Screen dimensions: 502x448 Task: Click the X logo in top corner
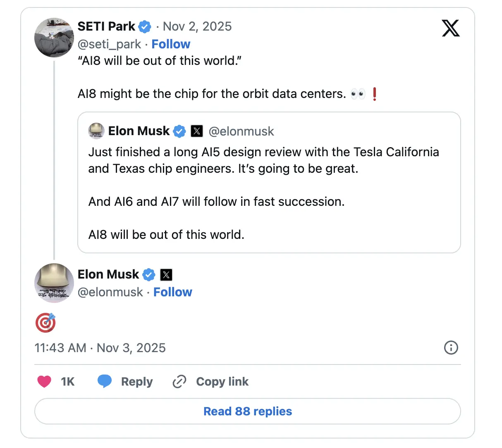pyautogui.click(x=450, y=28)
